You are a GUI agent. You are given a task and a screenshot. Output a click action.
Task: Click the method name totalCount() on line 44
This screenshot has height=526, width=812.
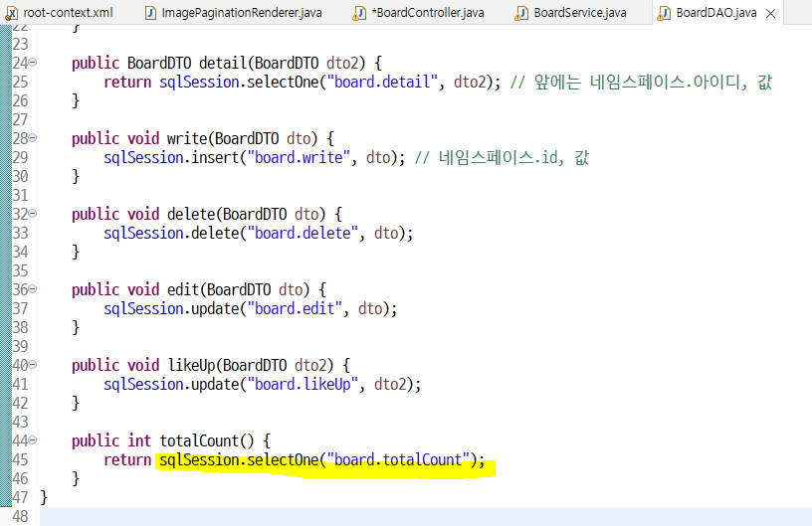point(207,440)
